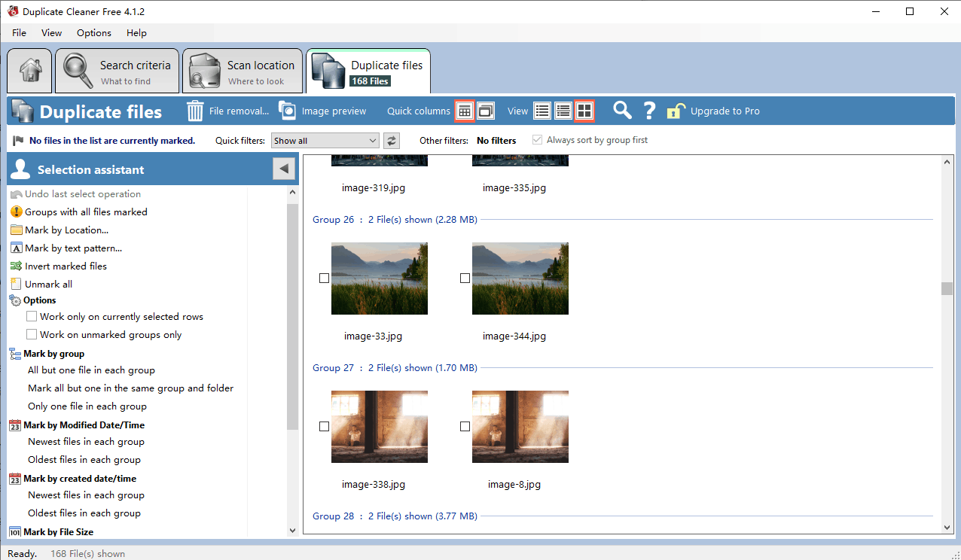
Task: Click the image-344.jpg lake thumbnail
Action: pos(520,278)
